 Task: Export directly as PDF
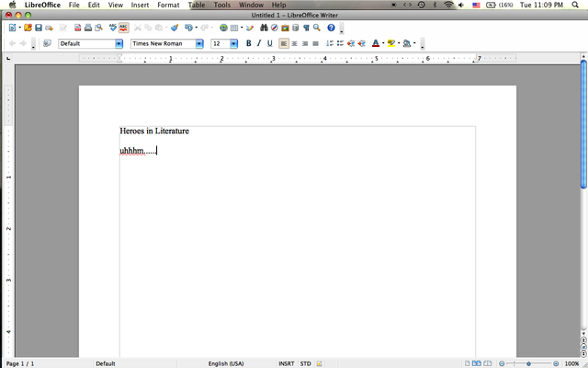77,28
